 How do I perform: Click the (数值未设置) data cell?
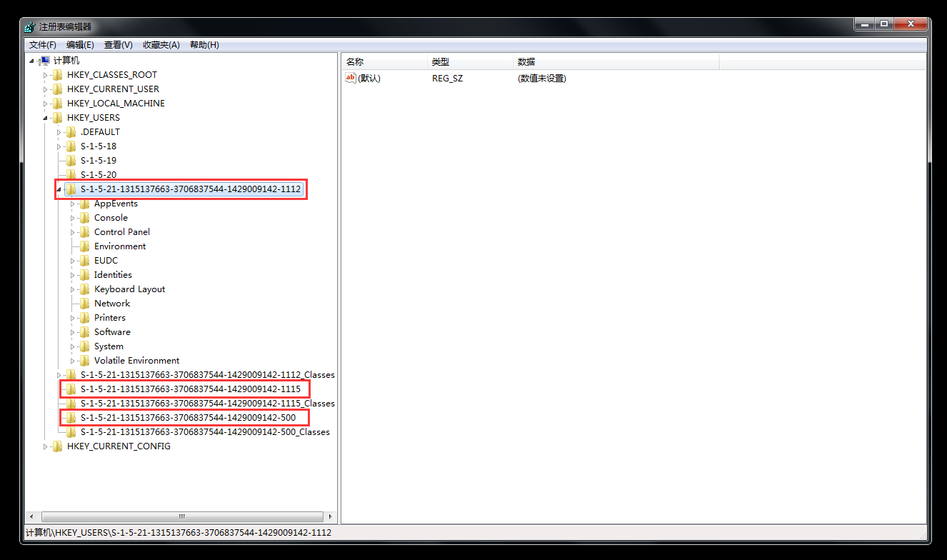[x=542, y=79]
